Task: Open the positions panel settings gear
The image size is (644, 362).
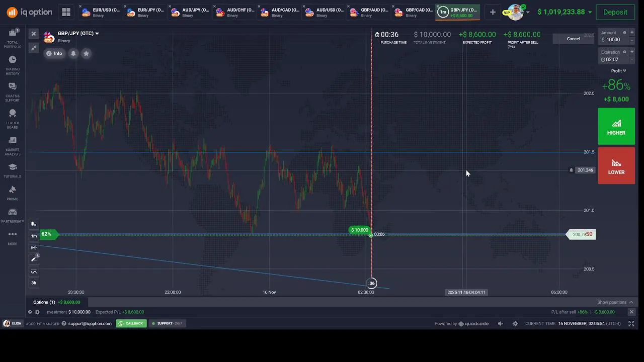Action: [37, 312]
